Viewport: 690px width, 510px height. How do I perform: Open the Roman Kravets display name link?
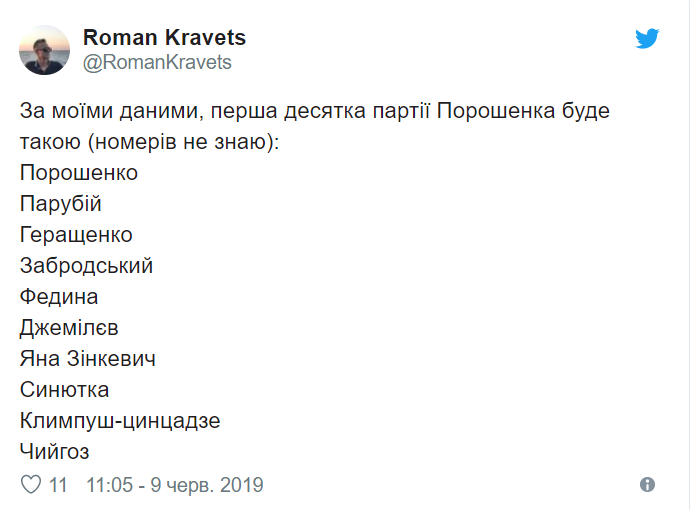pyautogui.click(x=164, y=37)
